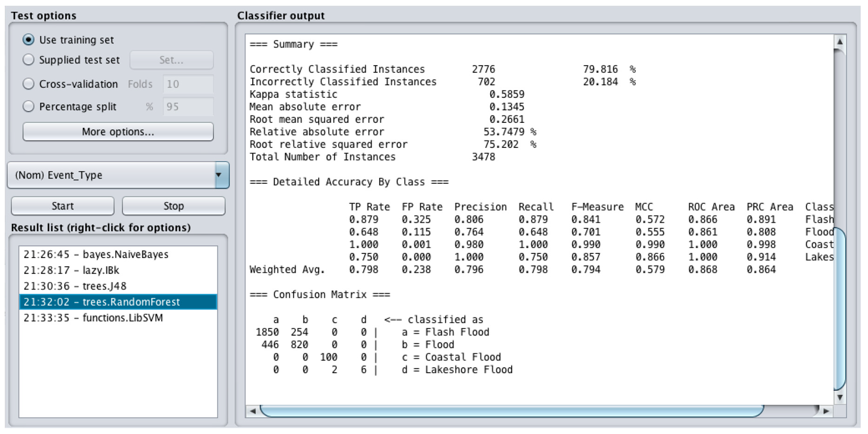Enable the Cross-validation radio button

pyautogui.click(x=28, y=84)
